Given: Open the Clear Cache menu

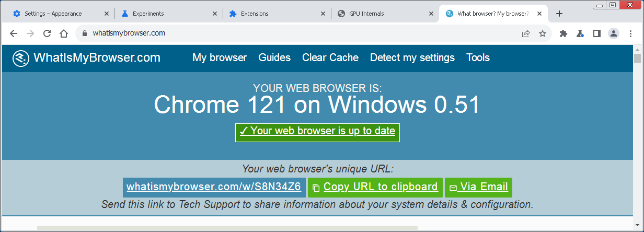Looking at the screenshot, I should point(330,57).
